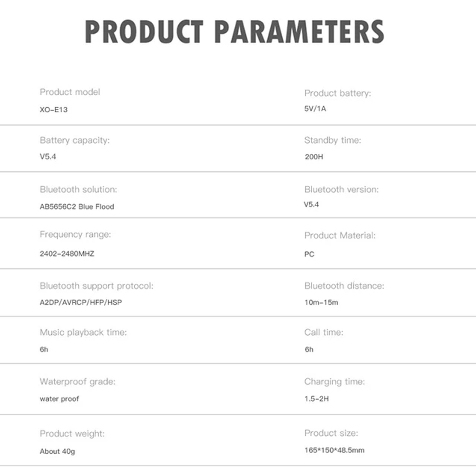Select the Bluetooth version label
The height and width of the screenshot is (476, 476).
[341, 189]
